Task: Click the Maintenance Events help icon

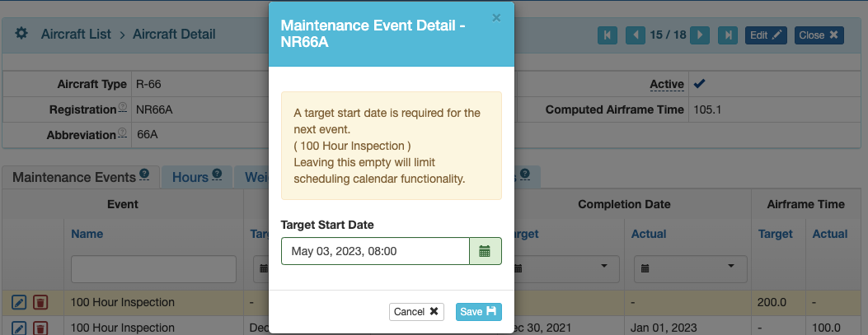Action: click(144, 174)
